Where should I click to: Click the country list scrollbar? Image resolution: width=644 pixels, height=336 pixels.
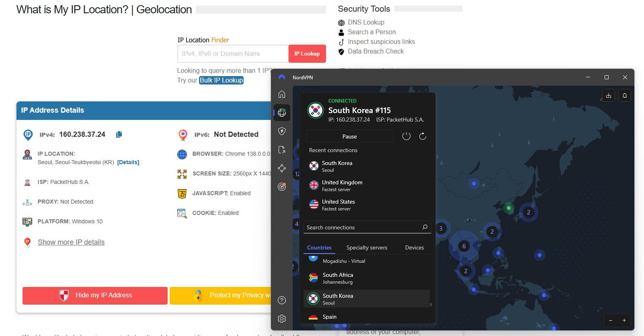tap(431, 304)
